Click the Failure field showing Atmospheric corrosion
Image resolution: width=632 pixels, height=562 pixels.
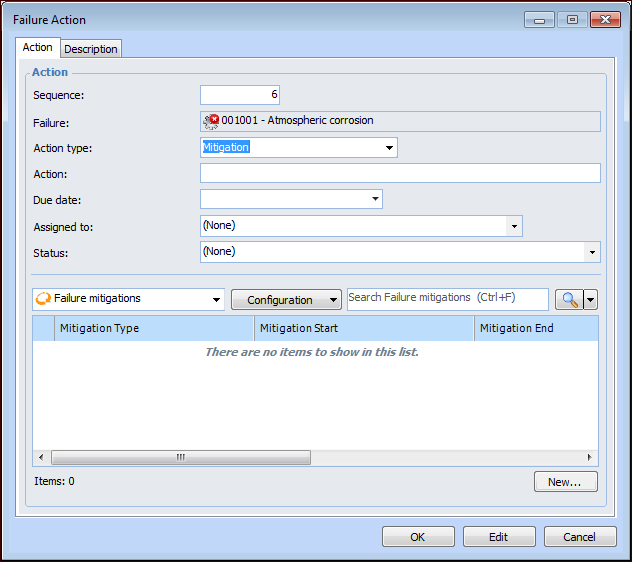pyautogui.click(x=400, y=121)
